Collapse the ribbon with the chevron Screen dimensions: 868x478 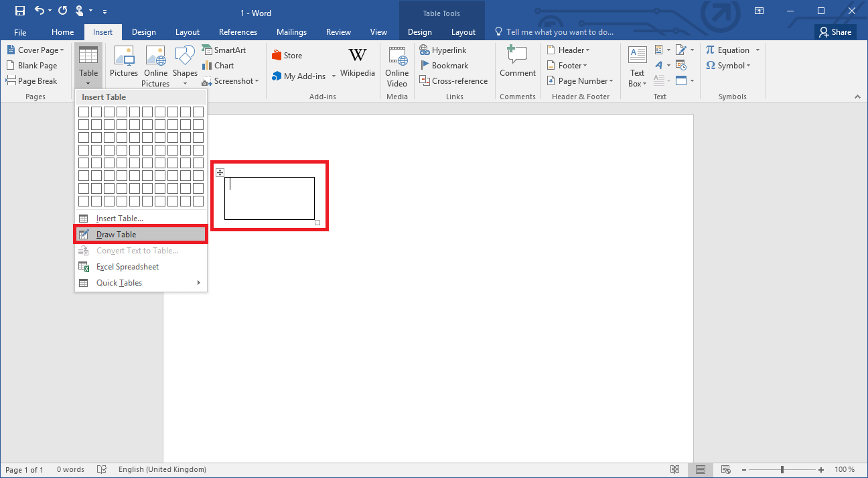tap(858, 96)
